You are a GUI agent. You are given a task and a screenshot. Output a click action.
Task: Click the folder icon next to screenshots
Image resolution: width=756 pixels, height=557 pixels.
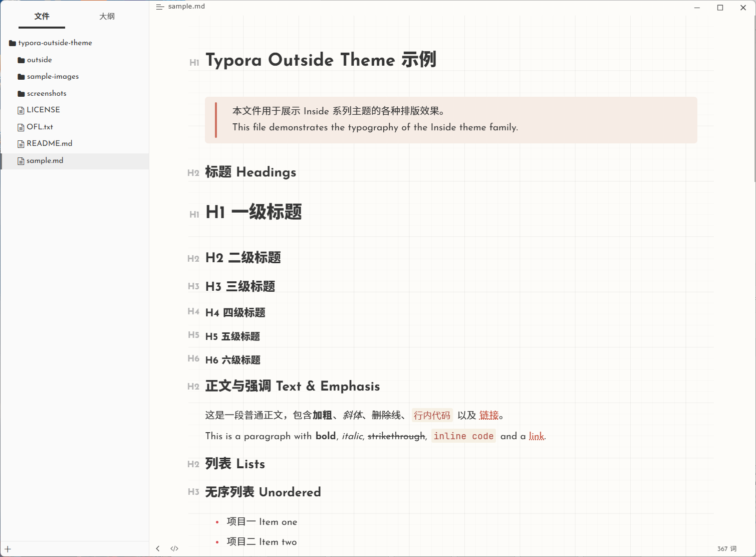pyautogui.click(x=21, y=94)
